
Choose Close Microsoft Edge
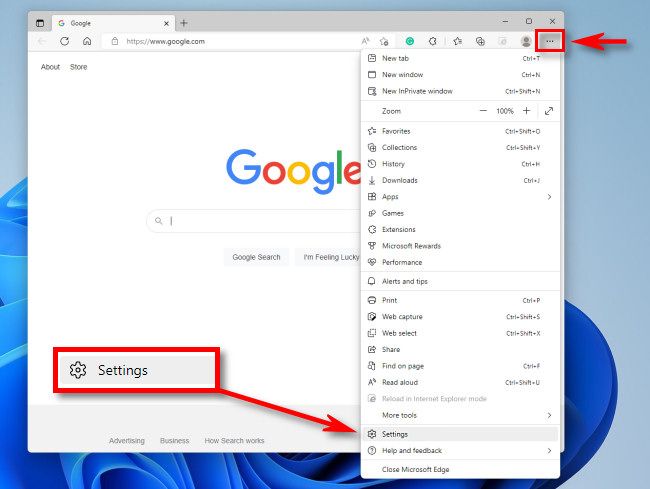click(x=460, y=470)
